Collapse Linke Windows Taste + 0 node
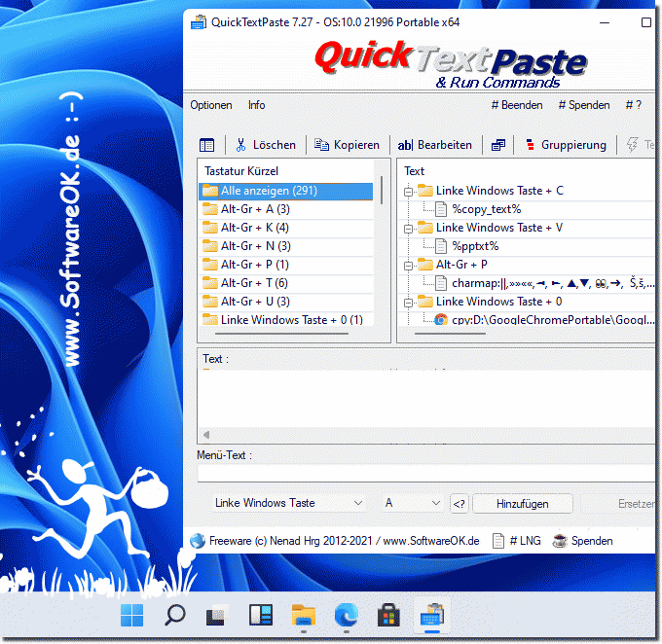This screenshot has height=644, width=662. [408, 303]
